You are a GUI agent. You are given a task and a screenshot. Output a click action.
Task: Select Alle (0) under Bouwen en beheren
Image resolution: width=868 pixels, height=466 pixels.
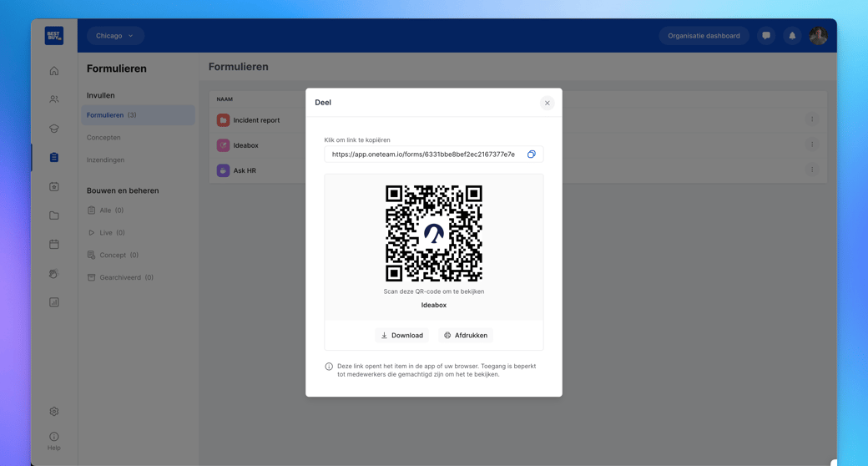point(106,210)
